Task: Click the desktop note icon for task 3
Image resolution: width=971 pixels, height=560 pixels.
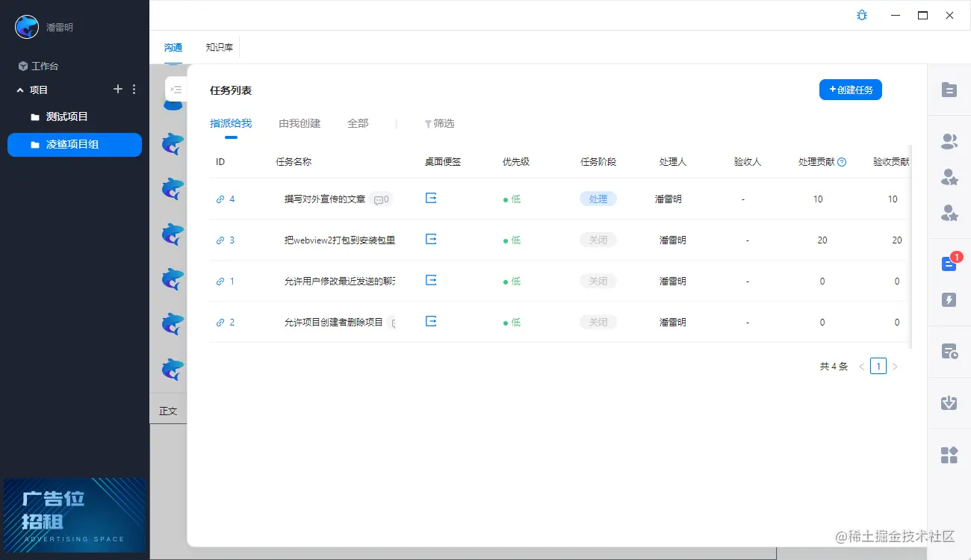Action: point(431,239)
